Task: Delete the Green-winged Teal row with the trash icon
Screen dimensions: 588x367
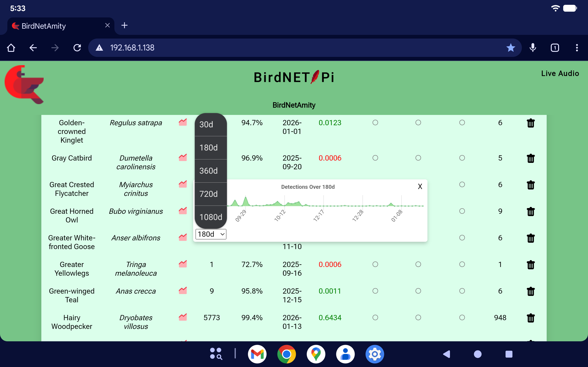Action: (531, 291)
